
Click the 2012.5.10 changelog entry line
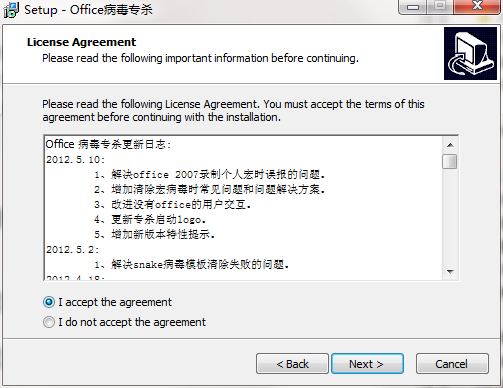pyautogui.click(x=76, y=160)
